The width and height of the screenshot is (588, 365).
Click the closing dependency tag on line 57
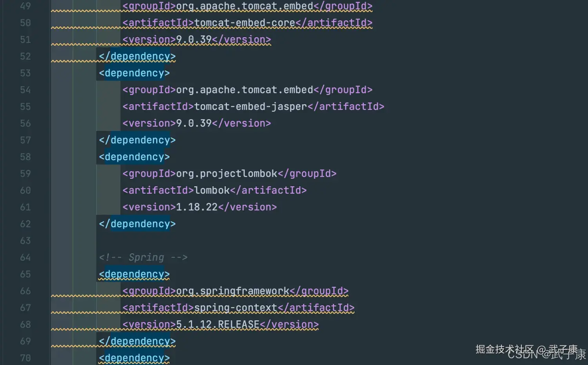137,140
